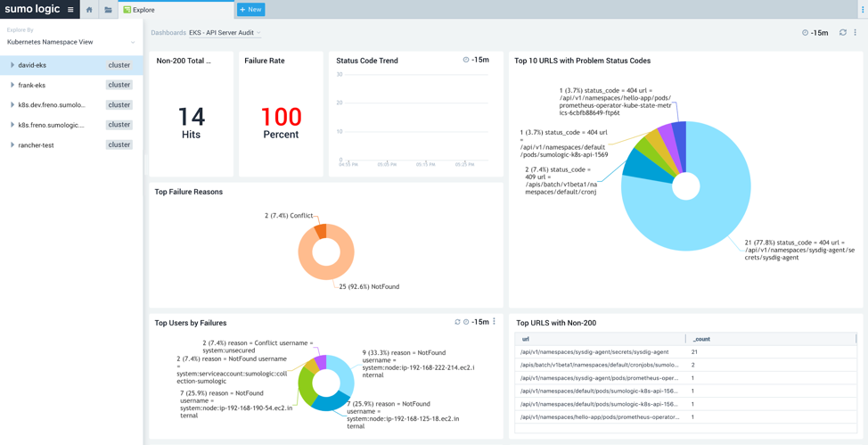Click the cluster tag beside frank-eks

click(119, 85)
